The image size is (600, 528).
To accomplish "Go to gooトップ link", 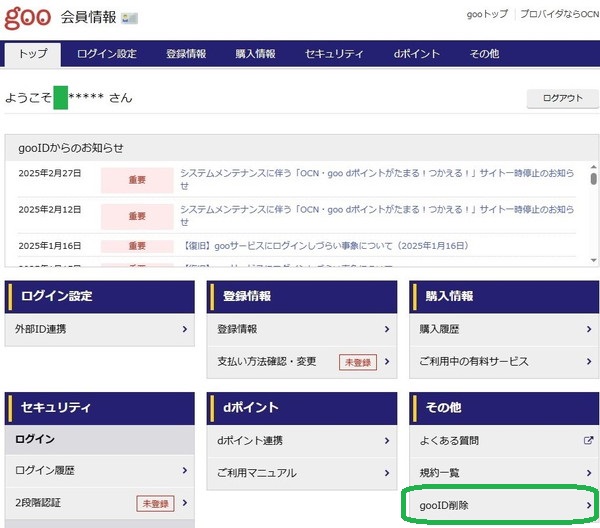I will coord(487,14).
